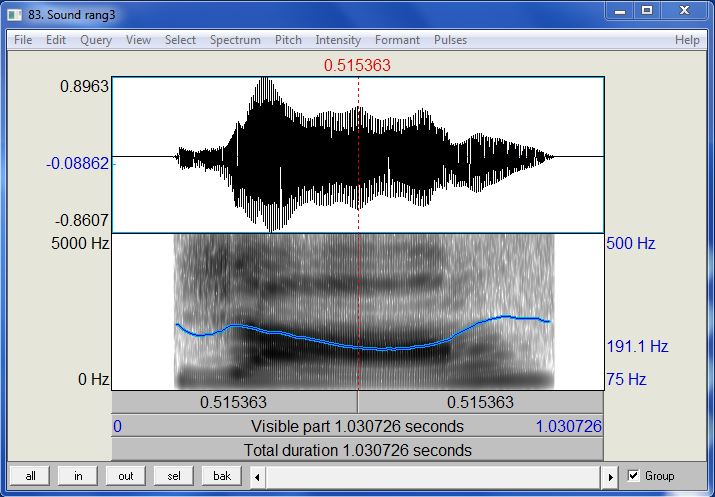715x497 pixels.
Task: Click the waveform's highest amplitude peak
Action: tap(265, 80)
